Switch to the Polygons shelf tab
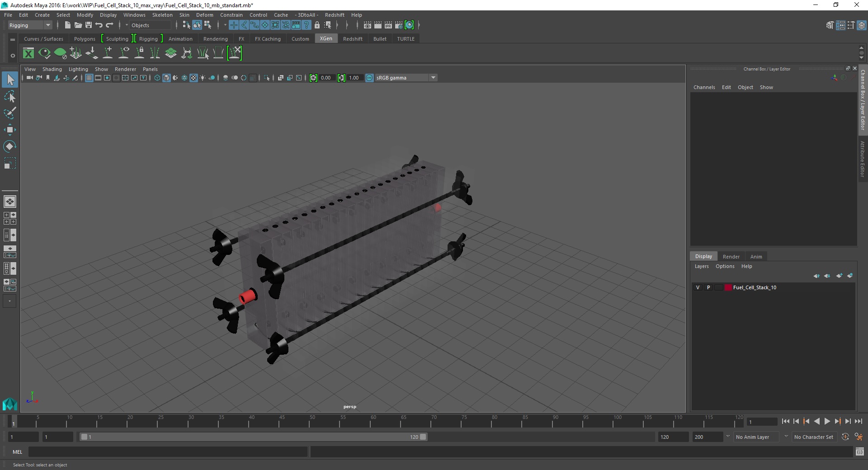Image resolution: width=868 pixels, height=470 pixels. [x=85, y=39]
